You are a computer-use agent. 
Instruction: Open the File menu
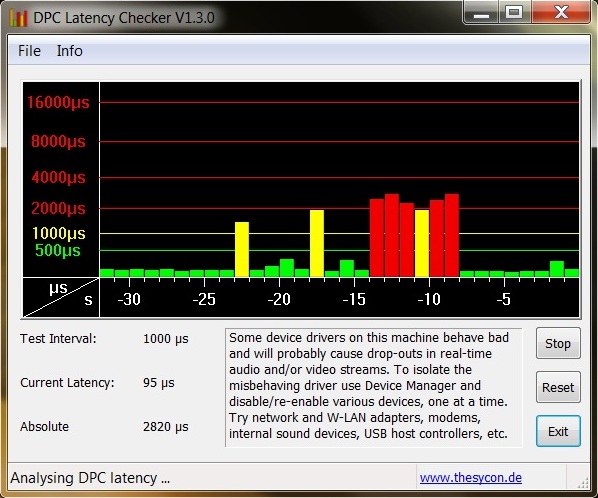tap(29, 51)
